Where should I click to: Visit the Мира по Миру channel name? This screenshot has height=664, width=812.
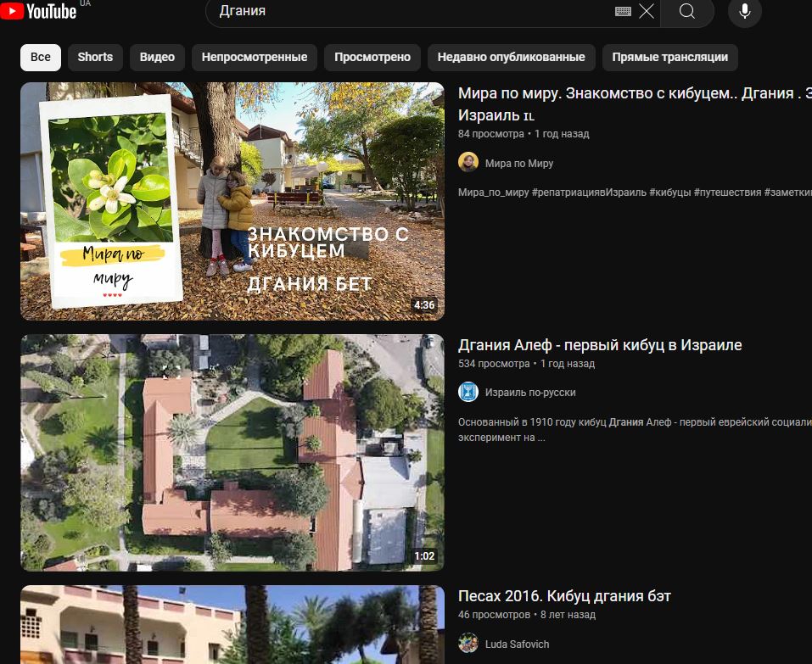(x=519, y=164)
